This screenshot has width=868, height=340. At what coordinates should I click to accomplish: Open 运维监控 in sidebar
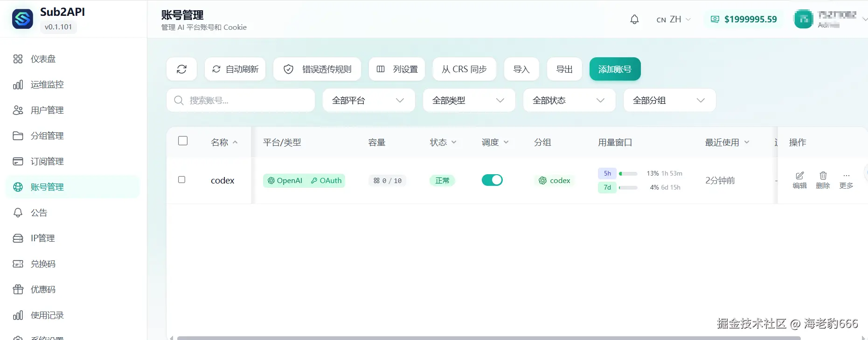72,85
